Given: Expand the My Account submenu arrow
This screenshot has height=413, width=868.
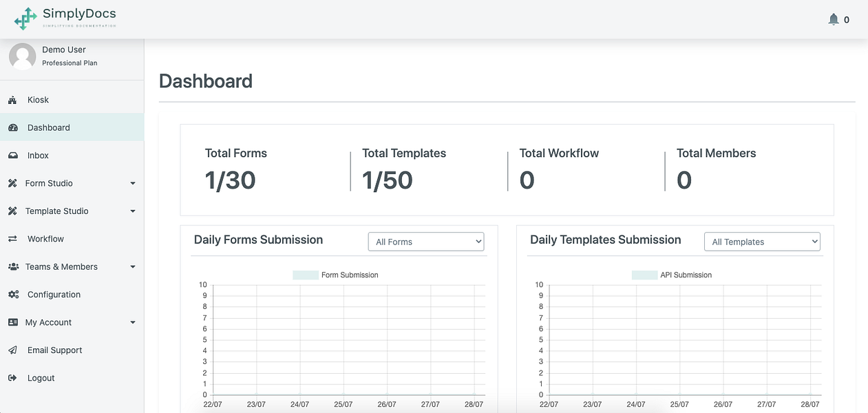Looking at the screenshot, I should (x=133, y=323).
